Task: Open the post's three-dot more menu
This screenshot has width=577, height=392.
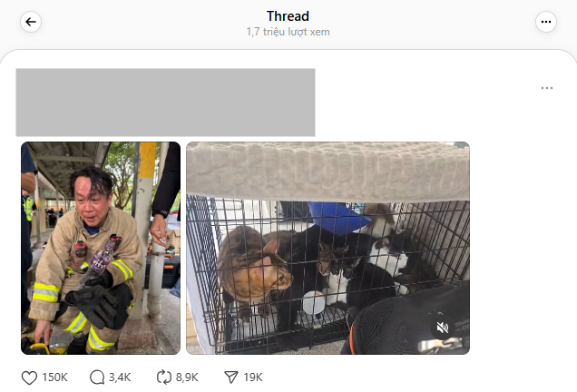Action: coord(547,88)
